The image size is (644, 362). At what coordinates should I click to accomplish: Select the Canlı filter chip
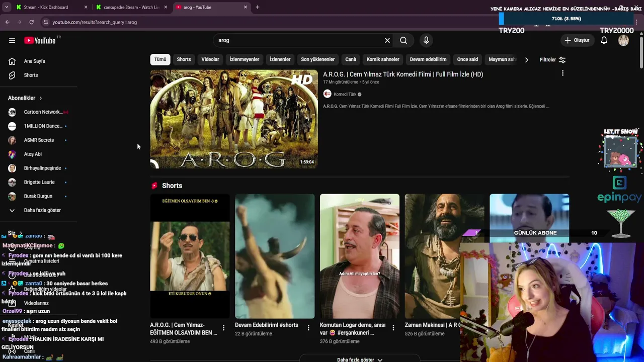pyautogui.click(x=351, y=59)
